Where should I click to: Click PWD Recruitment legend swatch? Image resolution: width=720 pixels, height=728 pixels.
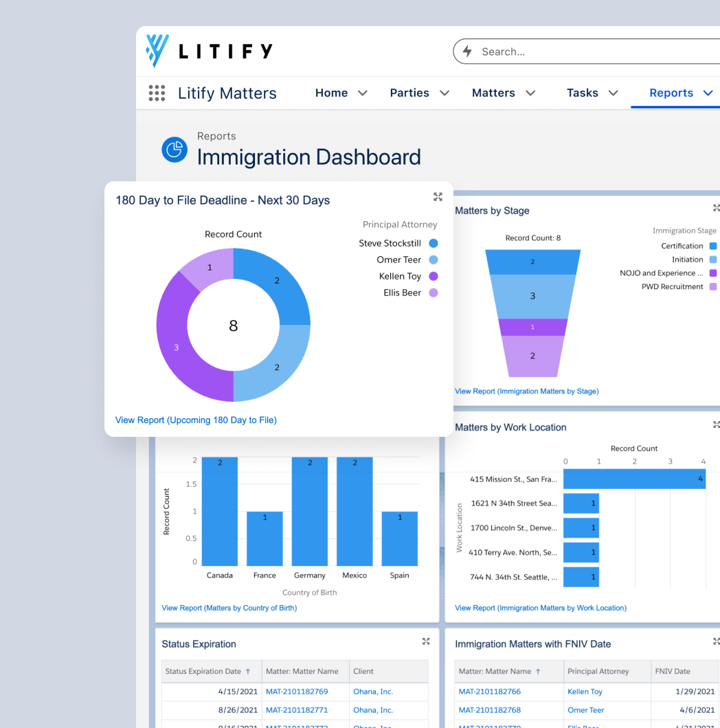713,286
